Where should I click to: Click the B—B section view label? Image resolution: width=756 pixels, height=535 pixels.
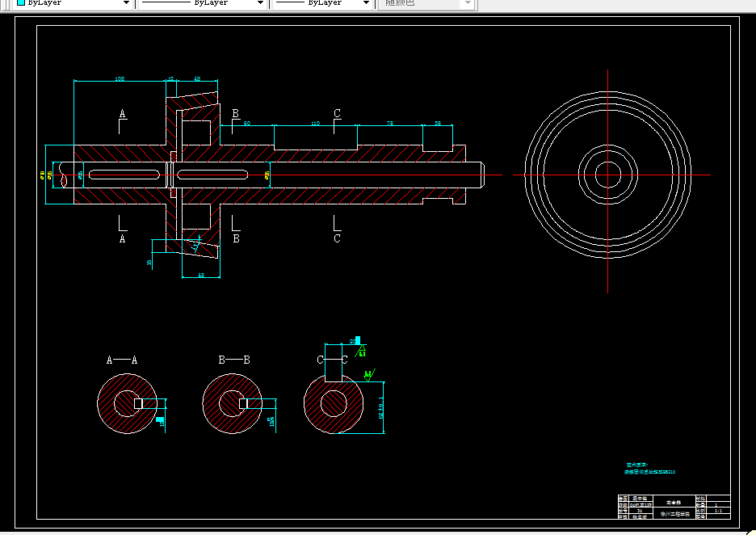[x=234, y=360]
